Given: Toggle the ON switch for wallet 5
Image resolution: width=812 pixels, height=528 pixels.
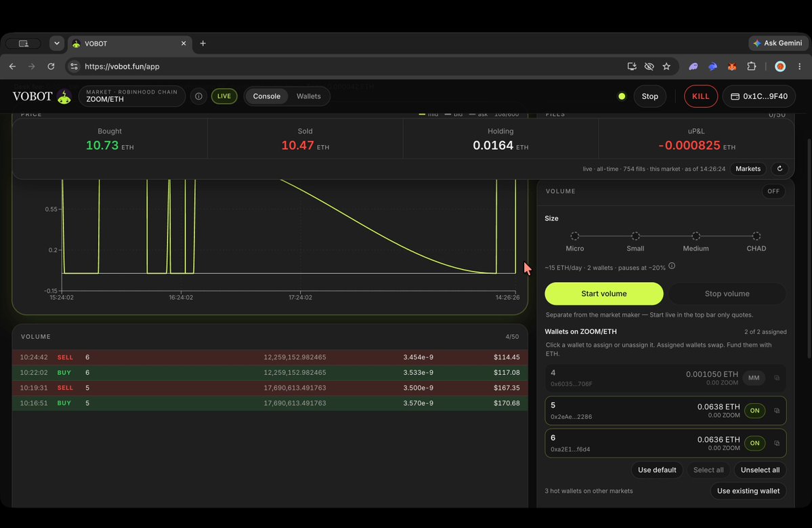Looking at the screenshot, I should point(754,410).
